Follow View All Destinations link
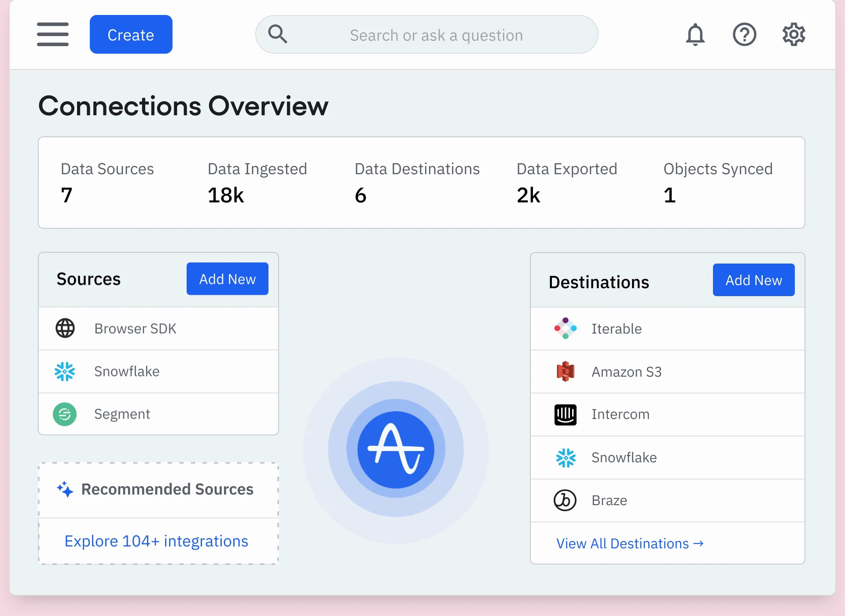This screenshot has height=616, width=845. pos(630,544)
